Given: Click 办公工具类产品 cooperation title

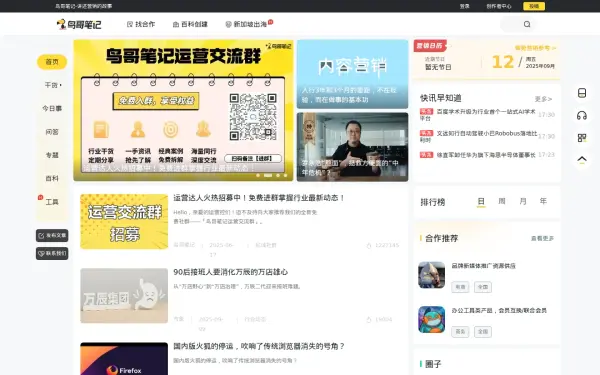Looking at the screenshot, I should pos(499,310).
